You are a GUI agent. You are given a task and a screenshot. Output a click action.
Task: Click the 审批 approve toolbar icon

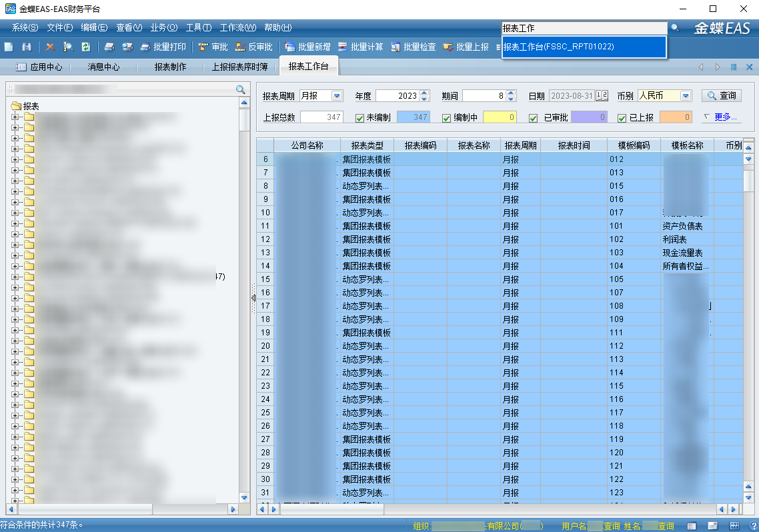203,47
